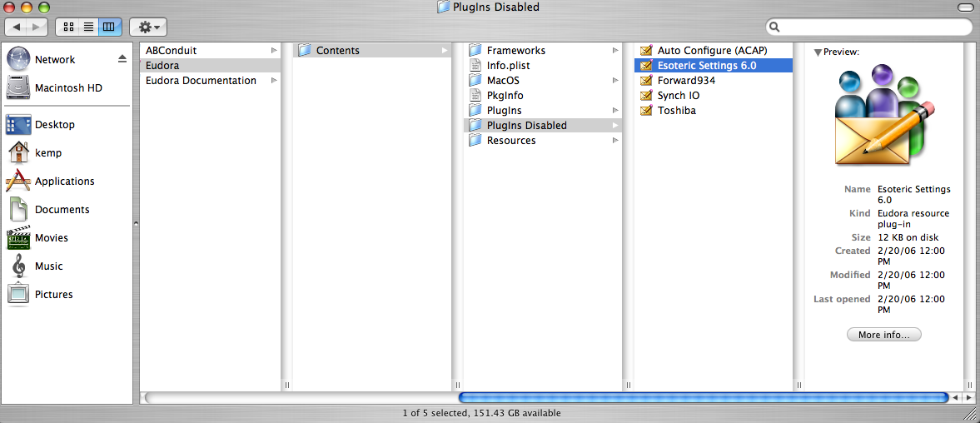Click the Toshiba plug-in icon
The width and height of the screenshot is (980, 423).
tap(646, 111)
